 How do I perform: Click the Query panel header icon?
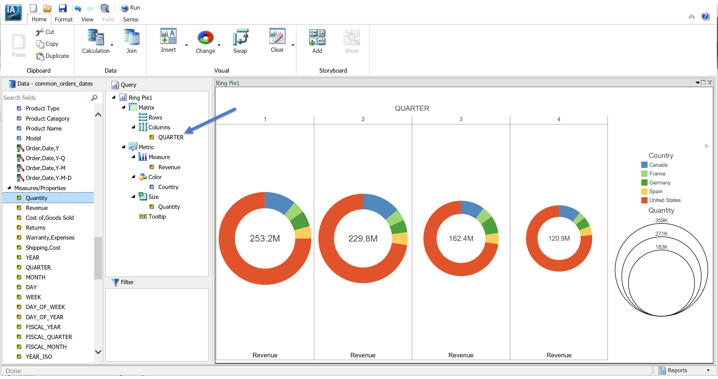(115, 85)
